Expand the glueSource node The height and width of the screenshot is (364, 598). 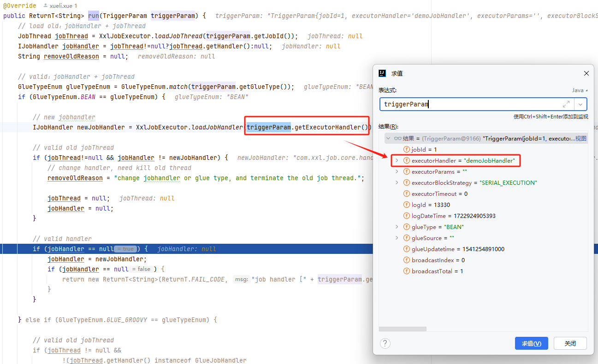[x=397, y=238]
